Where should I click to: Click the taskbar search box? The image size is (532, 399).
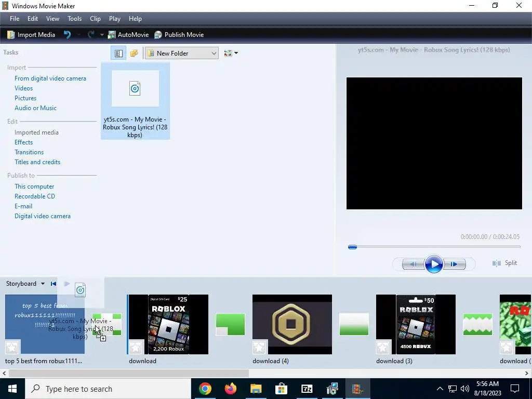108,389
